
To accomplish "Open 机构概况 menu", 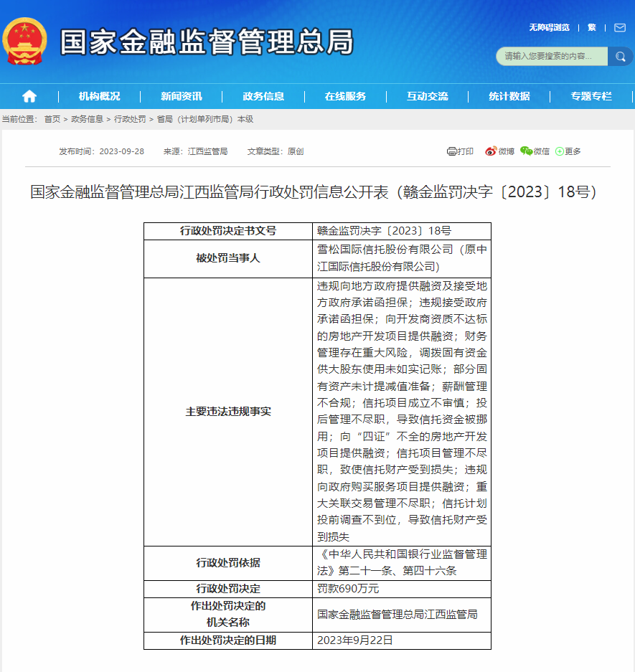I will click(100, 96).
